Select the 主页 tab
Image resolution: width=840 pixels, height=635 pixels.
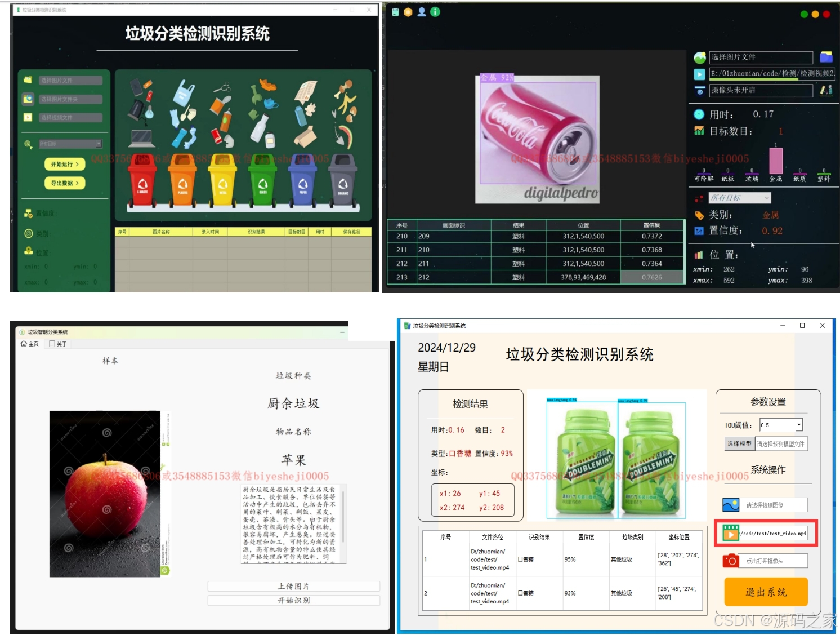[x=29, y=343]
